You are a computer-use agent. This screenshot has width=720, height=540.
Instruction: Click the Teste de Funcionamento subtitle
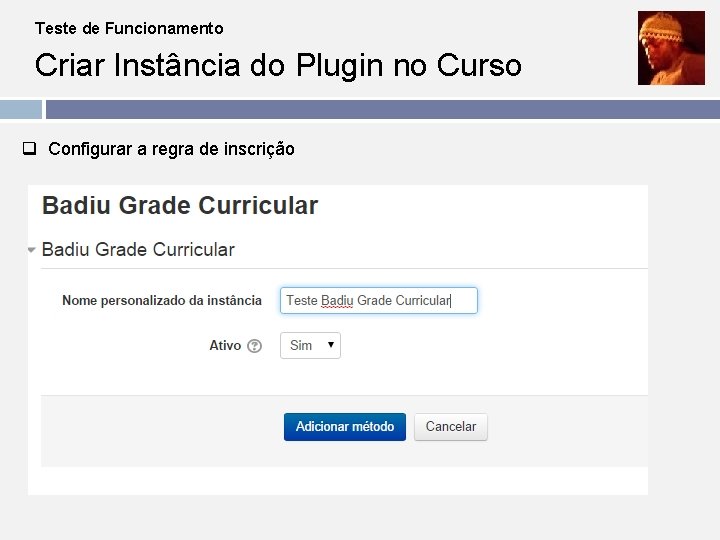click(x=129, y=28)
